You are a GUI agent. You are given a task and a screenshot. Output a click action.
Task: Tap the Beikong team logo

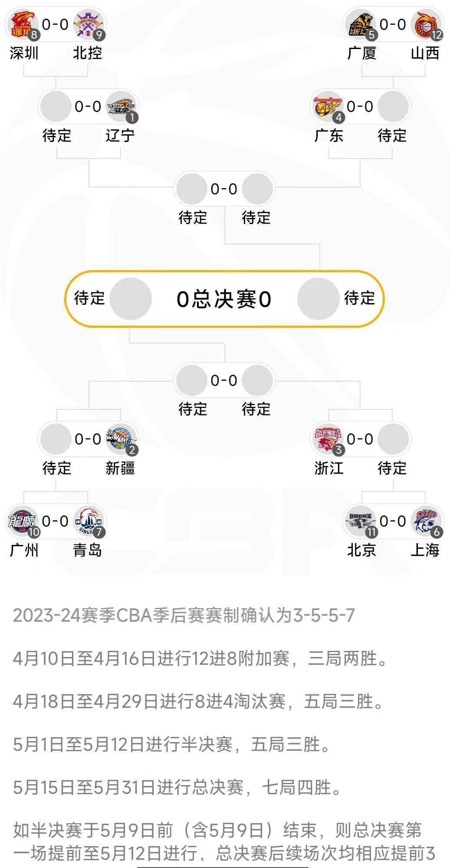(x=88, y=25)
